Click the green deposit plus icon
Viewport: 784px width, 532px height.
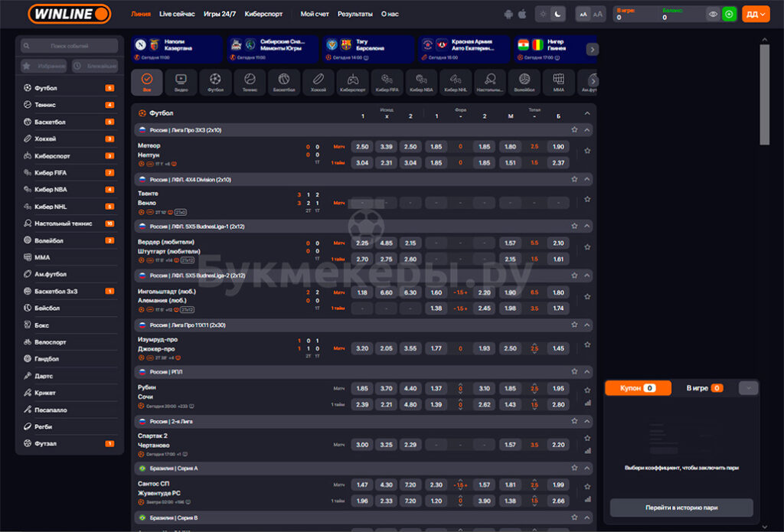coord(729,14)
